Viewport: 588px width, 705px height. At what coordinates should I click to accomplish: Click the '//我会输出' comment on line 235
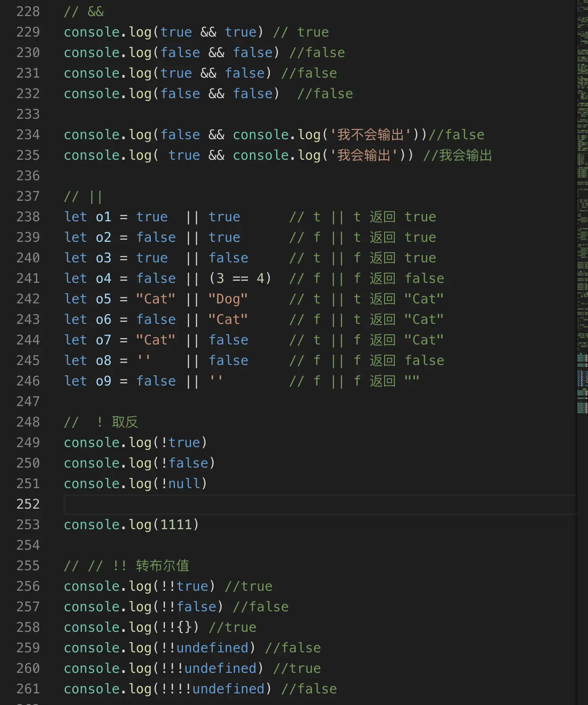[457, 155]
